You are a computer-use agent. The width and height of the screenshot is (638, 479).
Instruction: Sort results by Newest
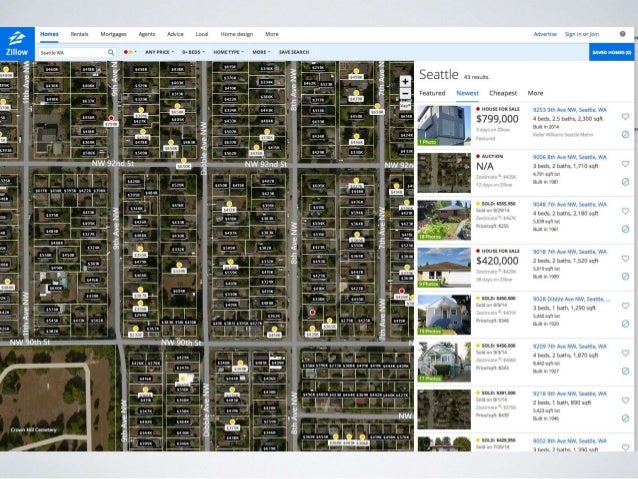[468, 93]
